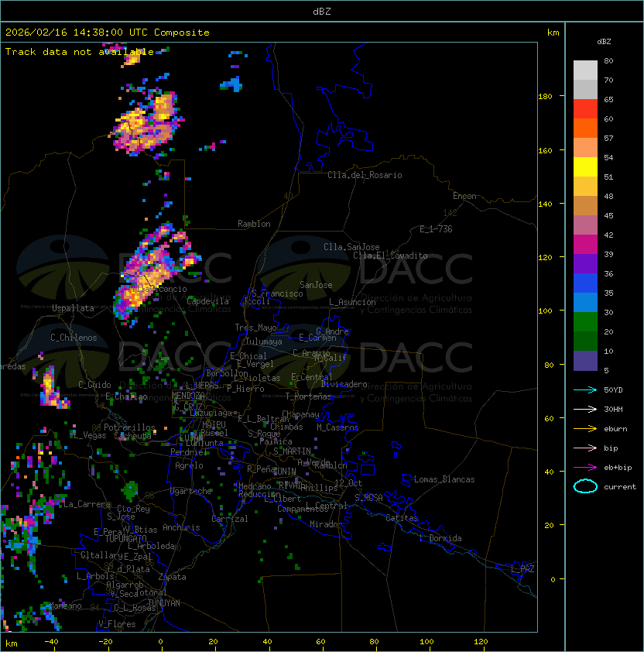Click the magenta eb+bip arrow icon

[x=585, y=468]
